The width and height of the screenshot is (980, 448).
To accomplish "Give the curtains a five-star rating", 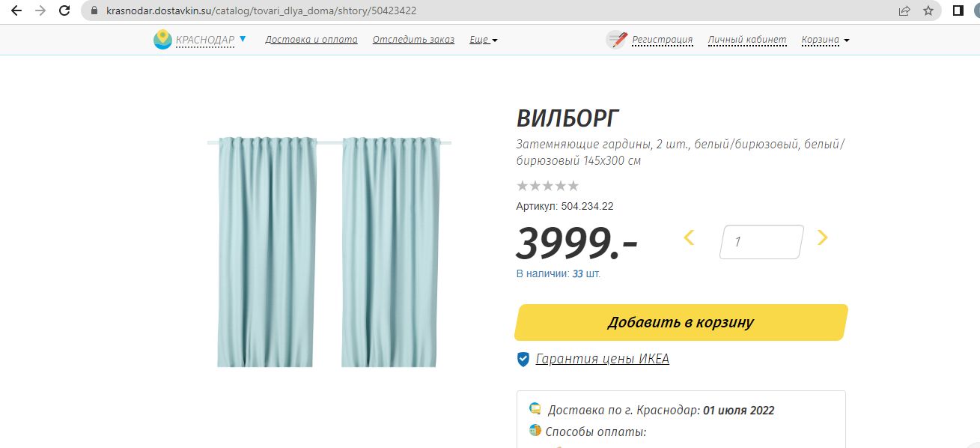I will click(x=575, y=185).
